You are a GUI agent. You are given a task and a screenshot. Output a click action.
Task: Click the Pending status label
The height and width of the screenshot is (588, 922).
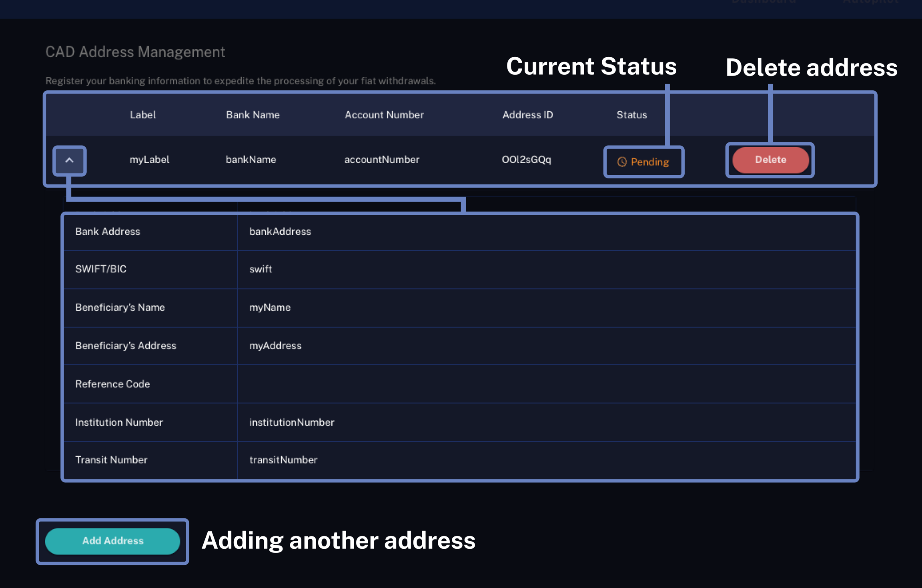click(x=649, y=162)
